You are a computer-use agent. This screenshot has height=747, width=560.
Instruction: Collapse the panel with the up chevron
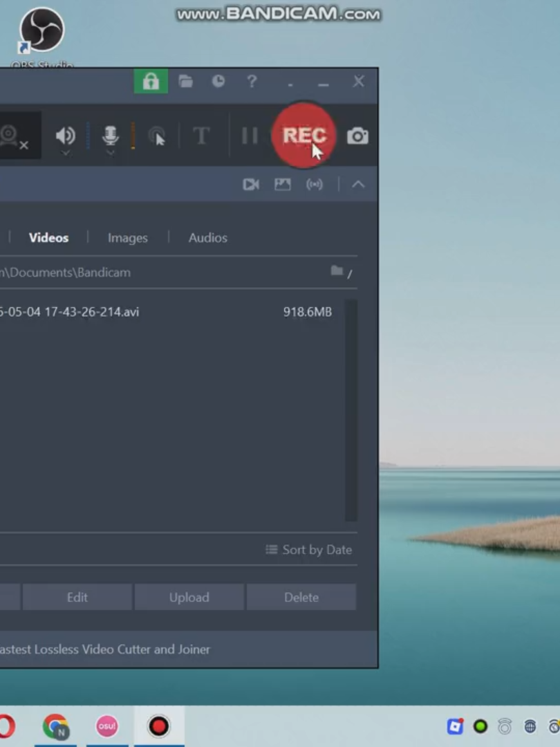coord(359,185)
